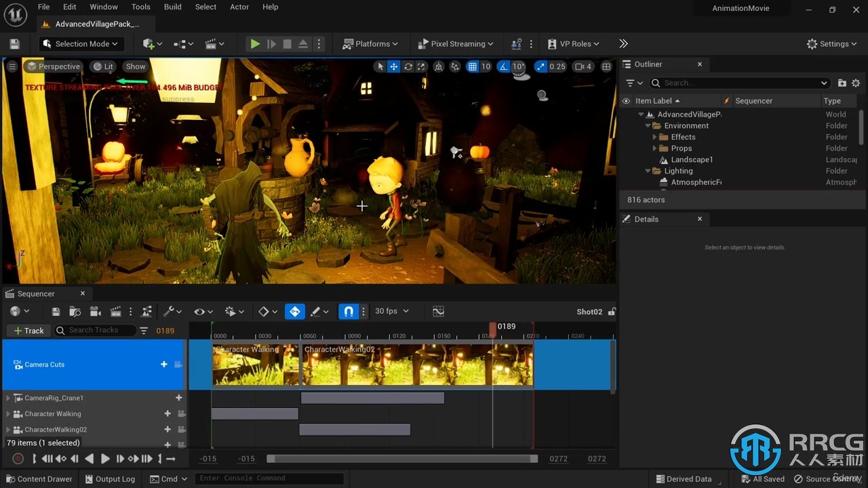Open the Content Drawer
This screenshot has height=488, width=868.
(38, 479)
